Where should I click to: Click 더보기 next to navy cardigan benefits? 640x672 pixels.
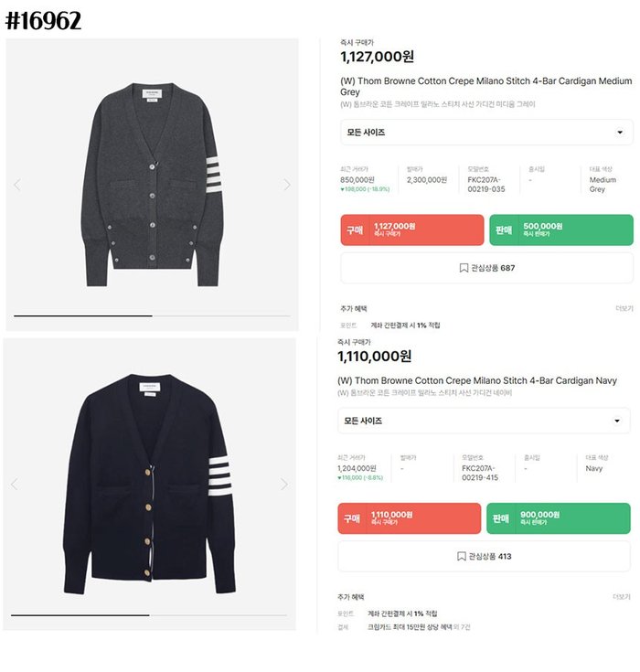622,596
